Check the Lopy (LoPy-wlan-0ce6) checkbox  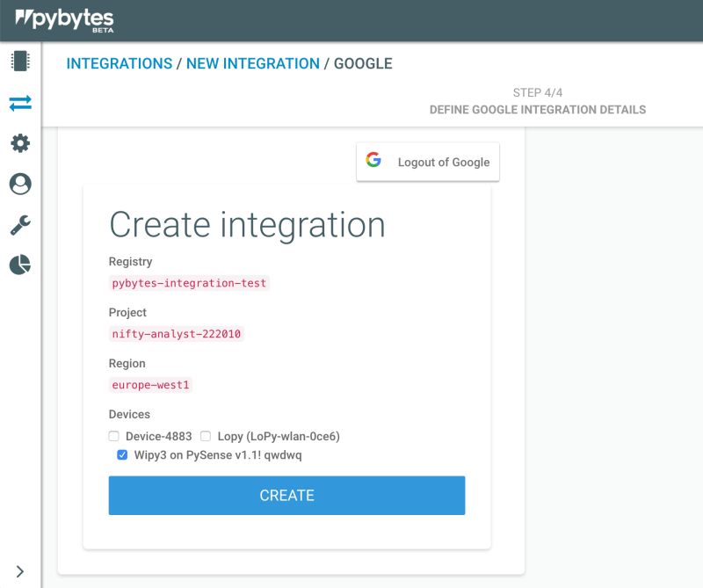click(206, 435)
